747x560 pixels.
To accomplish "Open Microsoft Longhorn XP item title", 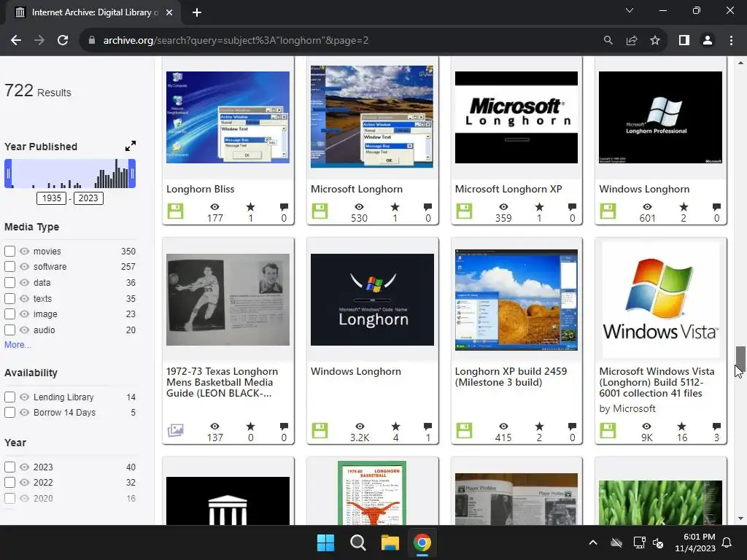I will pyautogui.click(x=508, y=189).
